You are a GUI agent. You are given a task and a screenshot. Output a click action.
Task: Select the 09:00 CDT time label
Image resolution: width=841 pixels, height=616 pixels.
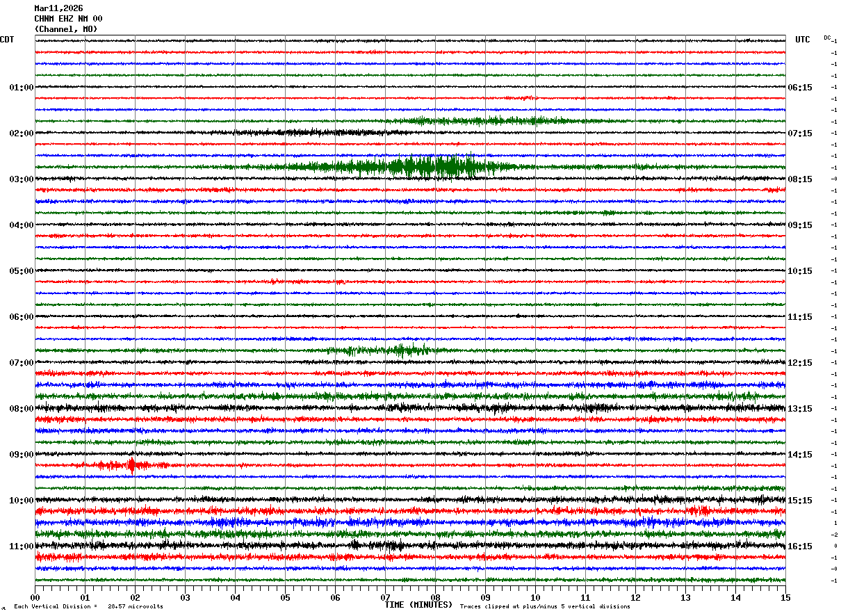pos(22,455)
